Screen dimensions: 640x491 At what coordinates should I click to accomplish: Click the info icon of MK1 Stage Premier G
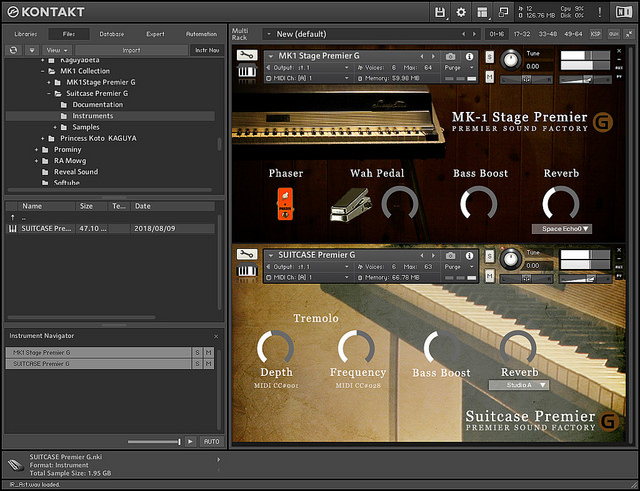pos(469,56)
